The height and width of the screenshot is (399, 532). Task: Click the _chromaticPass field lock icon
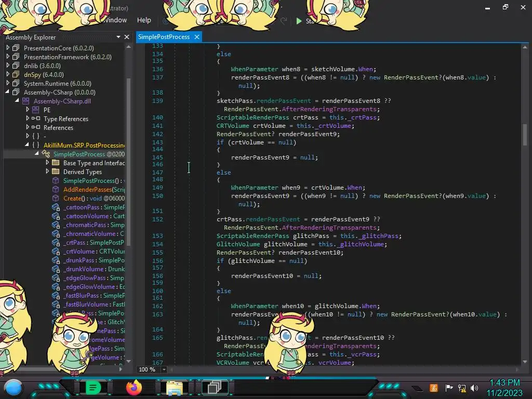(x=56, y=225)
